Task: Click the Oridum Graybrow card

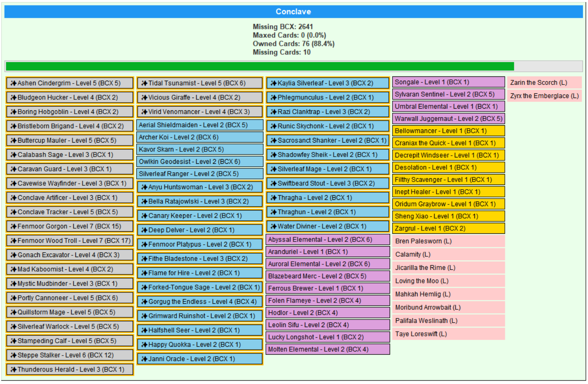Action: (449, 205)
